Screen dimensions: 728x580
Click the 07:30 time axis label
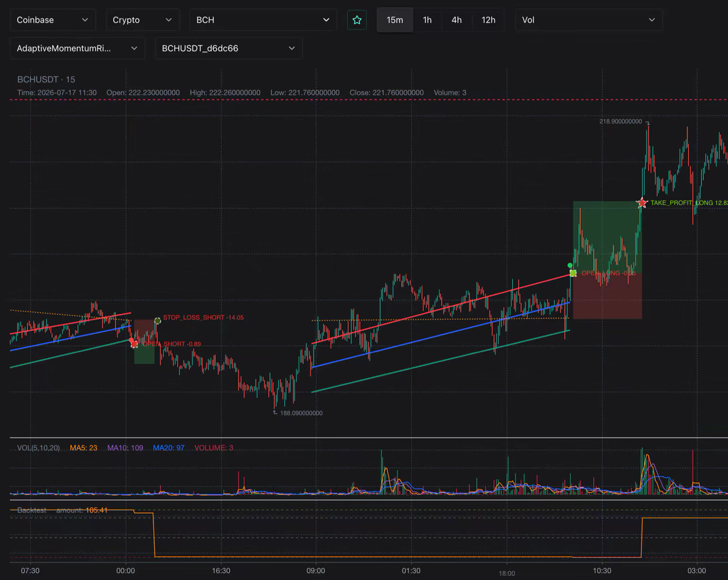pos(30,571)
